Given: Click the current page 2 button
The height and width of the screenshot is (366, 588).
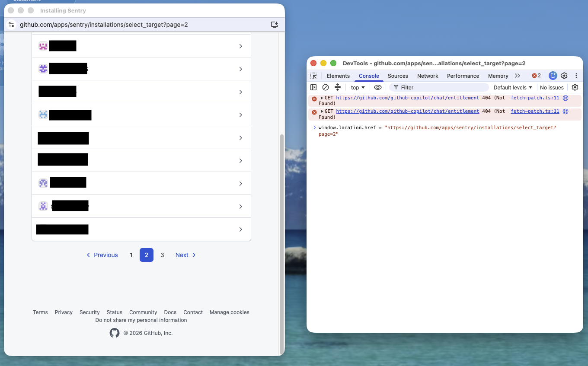Looking at the screenshot, I should 147,255.
